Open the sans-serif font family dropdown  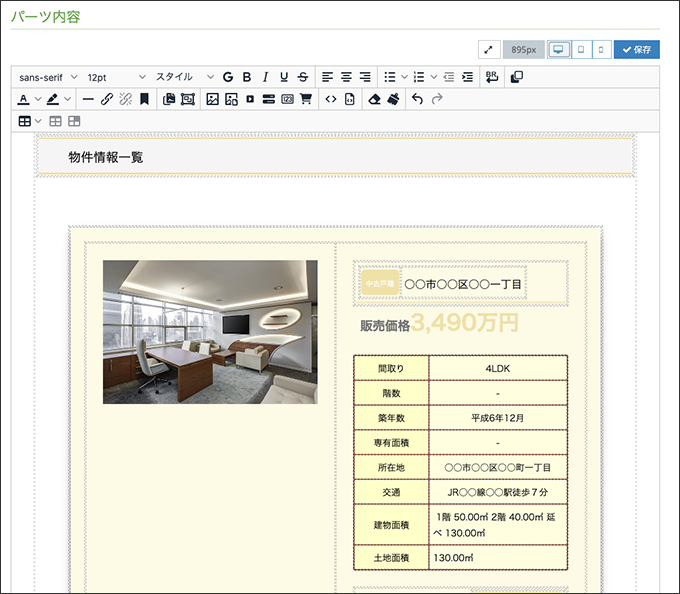click(x=48, y=77)
